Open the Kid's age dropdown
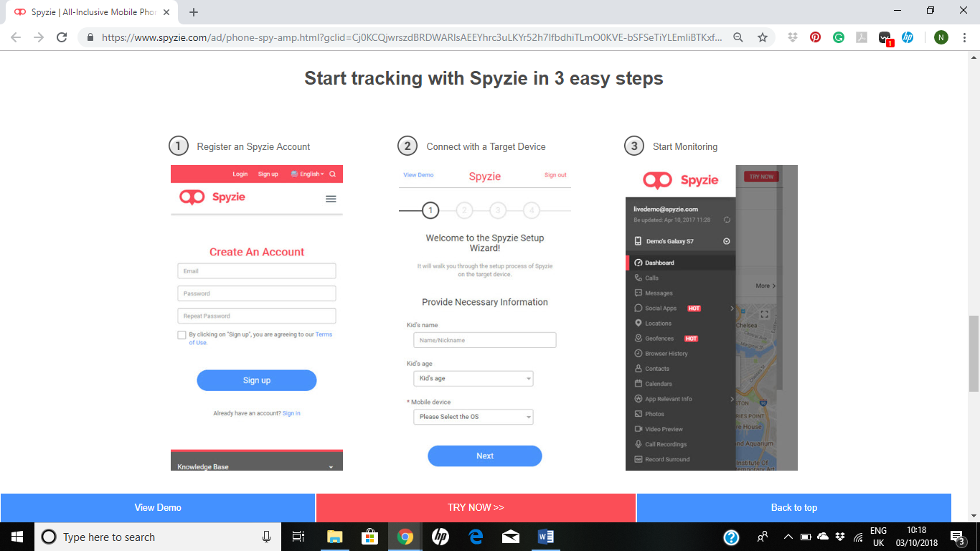This screenshot has height=551, width=980. [473, 378]
